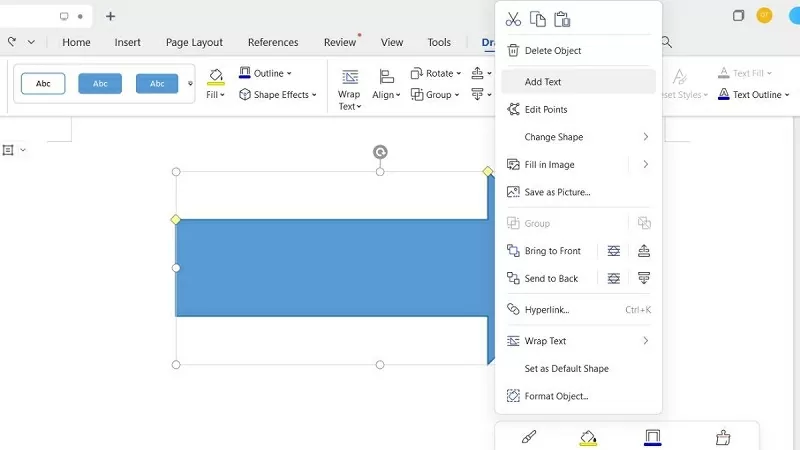This screenshot has height=450, width=800.
Task: Click the Cut scissors icon in context menu
Action: pos(513,20)
